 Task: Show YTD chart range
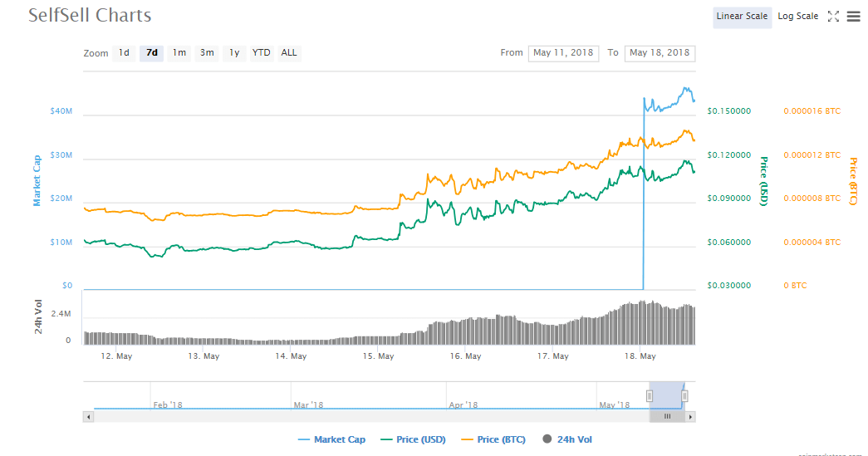[x=262, y=53]
